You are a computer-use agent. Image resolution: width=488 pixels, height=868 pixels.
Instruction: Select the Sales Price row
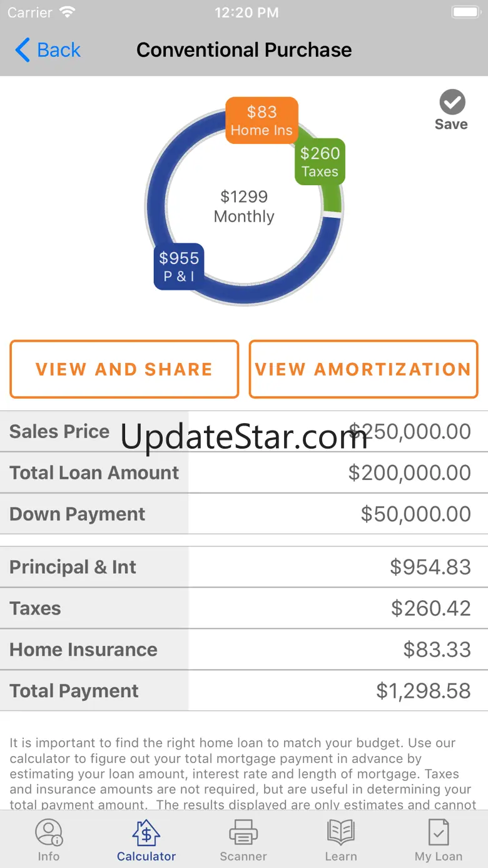244,431
